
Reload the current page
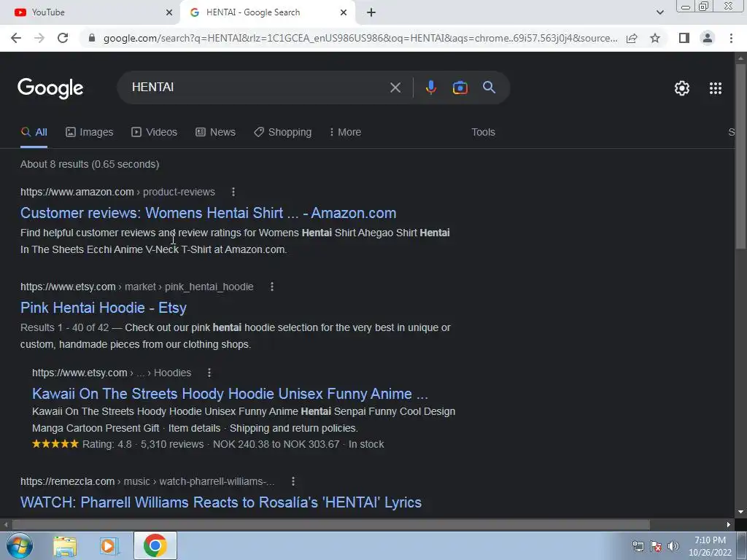pos(63,38)
